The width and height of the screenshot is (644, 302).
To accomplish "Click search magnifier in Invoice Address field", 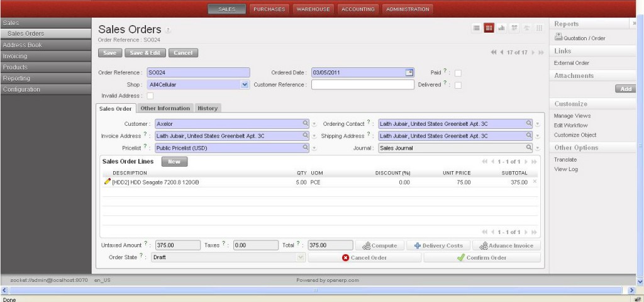I will tap(306, 135).
